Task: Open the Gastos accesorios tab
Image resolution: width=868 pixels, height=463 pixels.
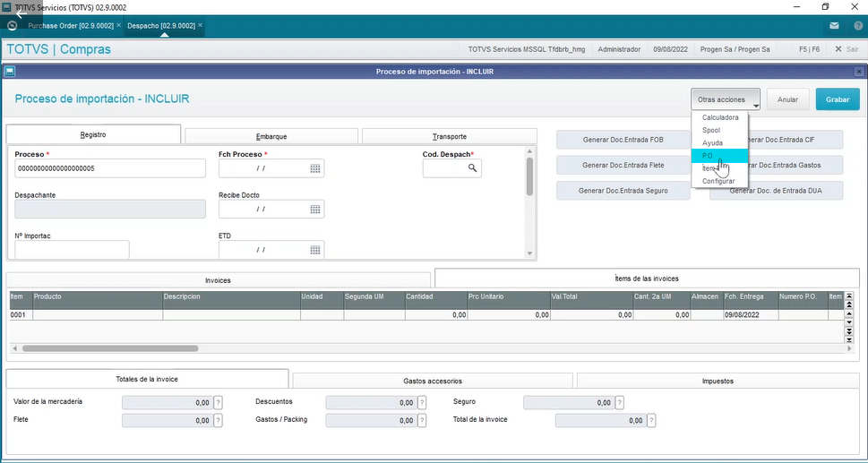Action: point(433,382)
